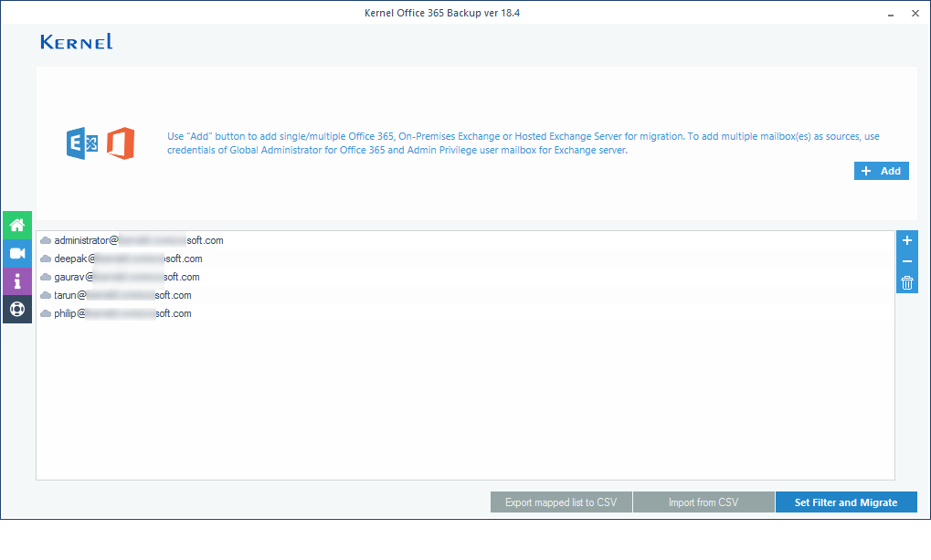This screenshot has height=560, width=931.
Task: Open the info sidebar icon
Action: tap(17, 281)
